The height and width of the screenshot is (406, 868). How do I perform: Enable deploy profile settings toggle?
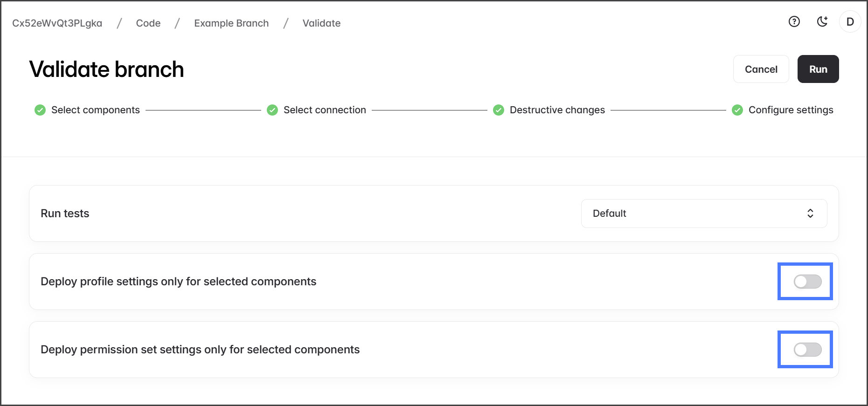(x=807, y=282)
